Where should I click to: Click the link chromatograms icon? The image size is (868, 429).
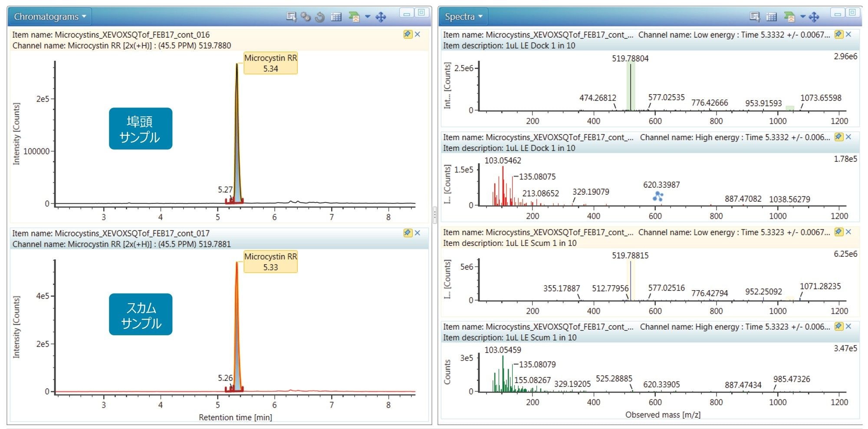(x=306, y=17)
